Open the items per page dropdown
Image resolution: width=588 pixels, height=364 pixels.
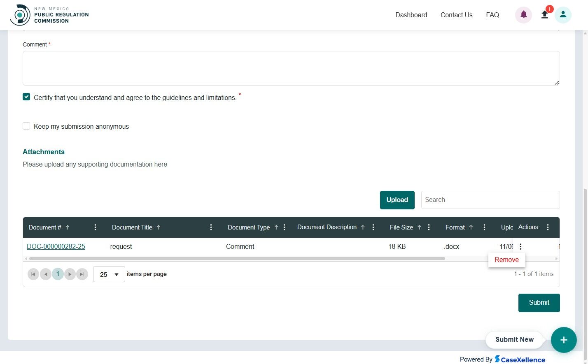[x=109, y=274]
